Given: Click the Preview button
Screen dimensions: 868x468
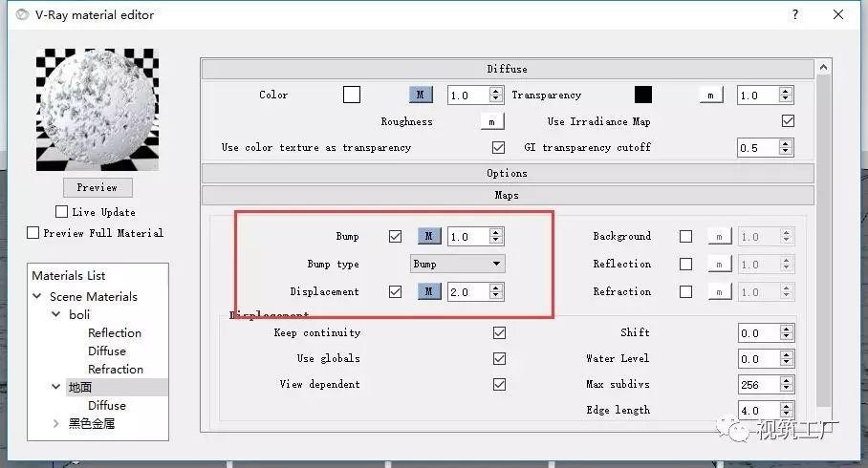Looking at the screenshot, I should click(x=98, y=187).
